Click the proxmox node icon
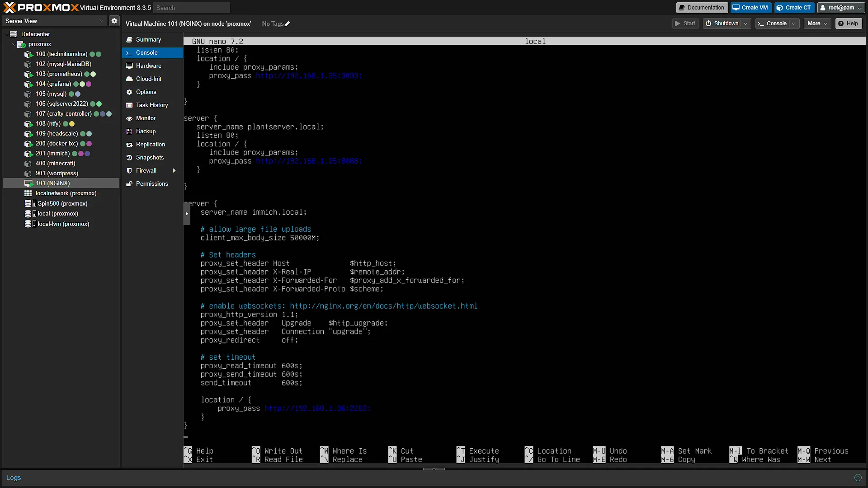Screen dimensions: 868x488 pyautogui.click(x=21, y=44)
